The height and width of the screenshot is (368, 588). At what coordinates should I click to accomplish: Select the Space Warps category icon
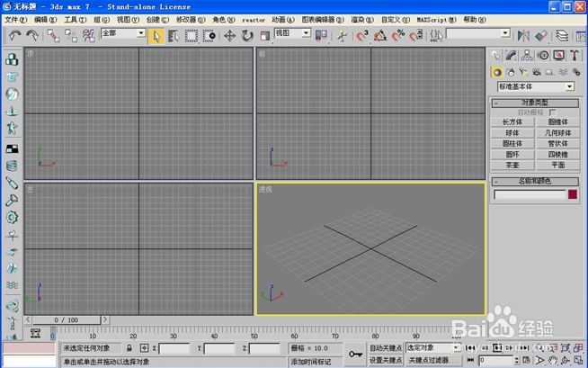point(563,72)
